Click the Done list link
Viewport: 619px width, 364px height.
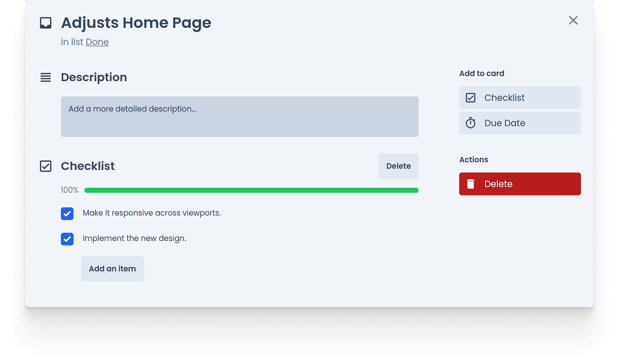tap(97, 42)
